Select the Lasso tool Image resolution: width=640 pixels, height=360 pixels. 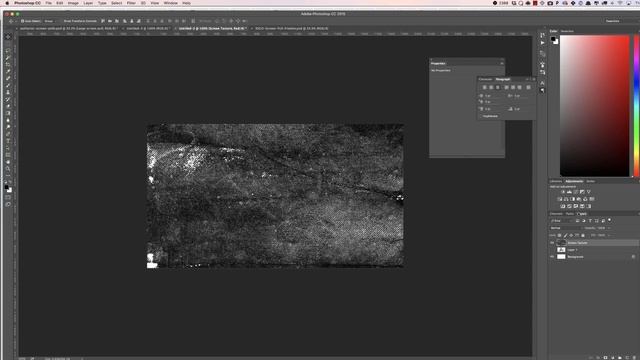point(8,51)
